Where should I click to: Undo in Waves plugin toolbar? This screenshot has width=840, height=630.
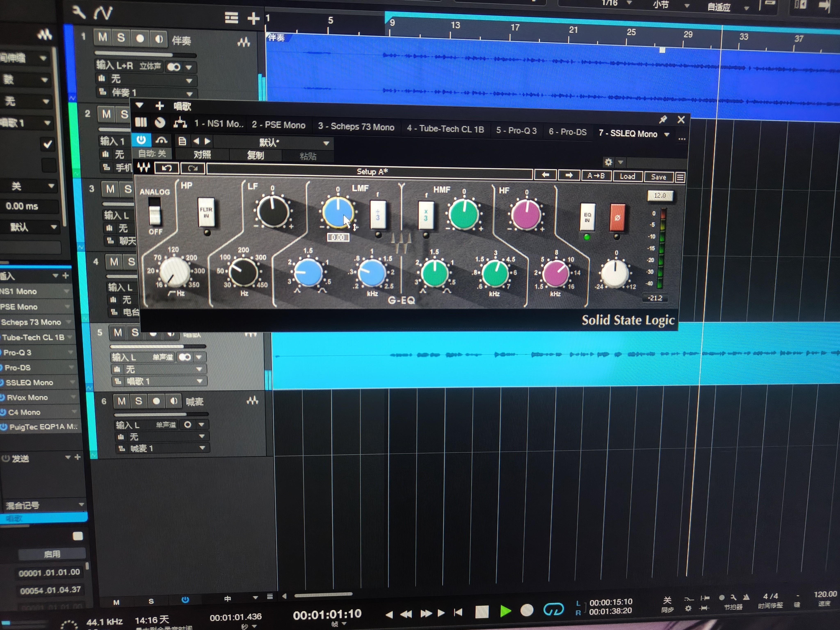point(167,168)
